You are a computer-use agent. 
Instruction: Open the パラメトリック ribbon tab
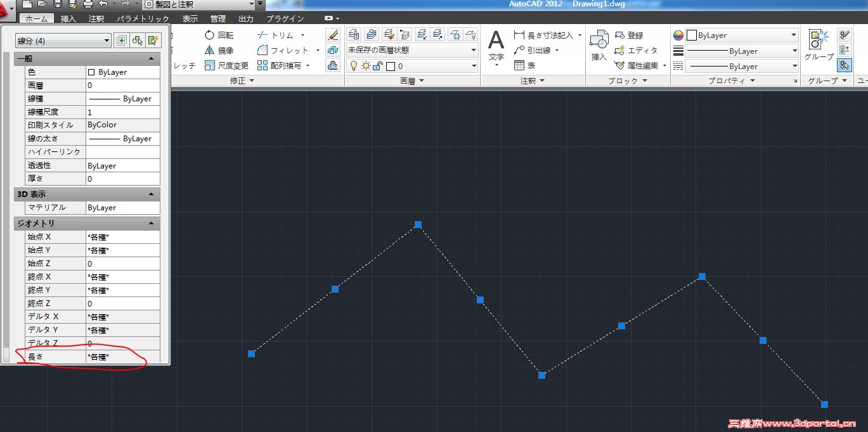click(x=143, y=19)
